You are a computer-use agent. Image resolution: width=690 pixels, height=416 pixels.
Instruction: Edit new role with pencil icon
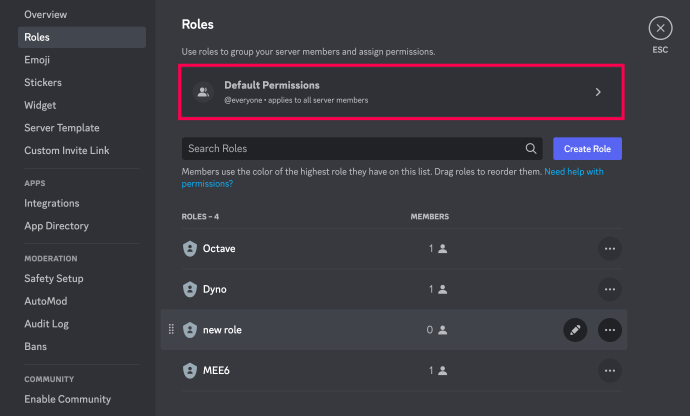tap(575, 330)
